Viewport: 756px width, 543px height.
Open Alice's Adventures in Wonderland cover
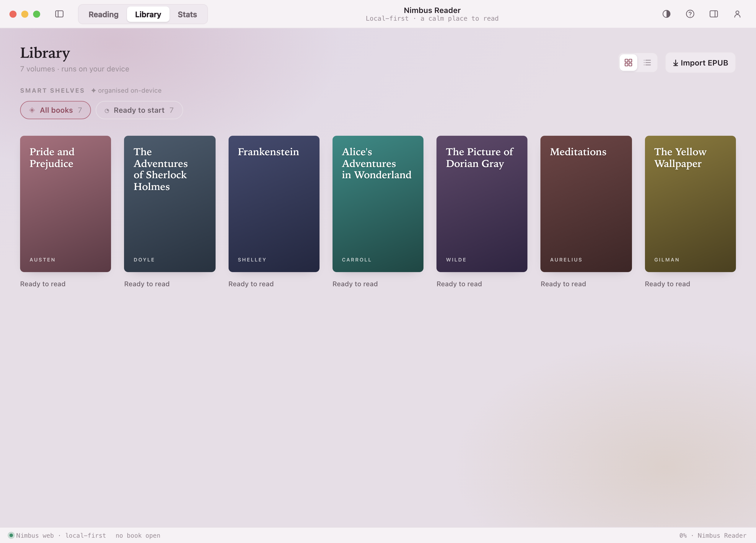pyautogui.click(x=378, y=204)
